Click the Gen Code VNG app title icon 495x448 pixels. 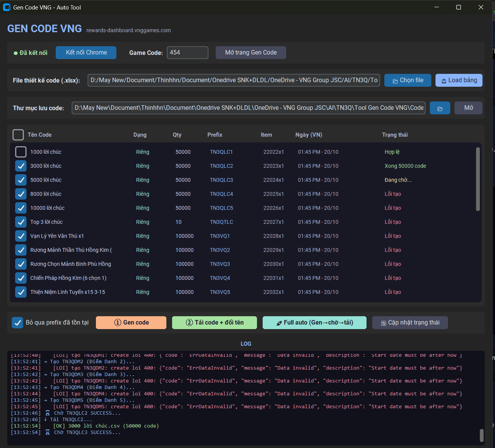tap(6, 7)
